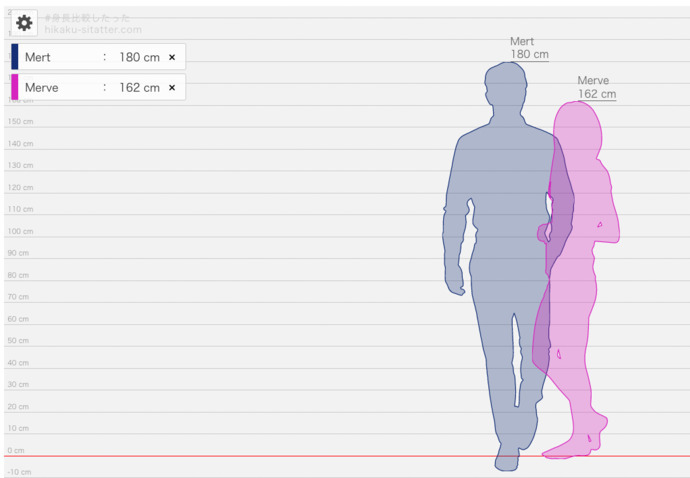Remove Mert using the X icon
The height and width of the screenshot is (478, 690).
point(172,57)
